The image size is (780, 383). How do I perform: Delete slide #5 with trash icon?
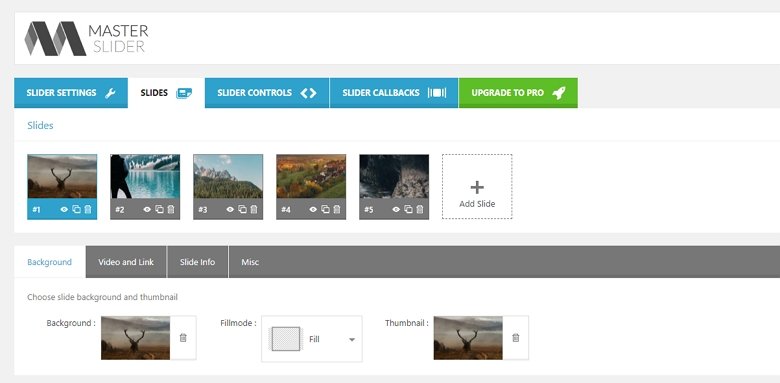420,209
